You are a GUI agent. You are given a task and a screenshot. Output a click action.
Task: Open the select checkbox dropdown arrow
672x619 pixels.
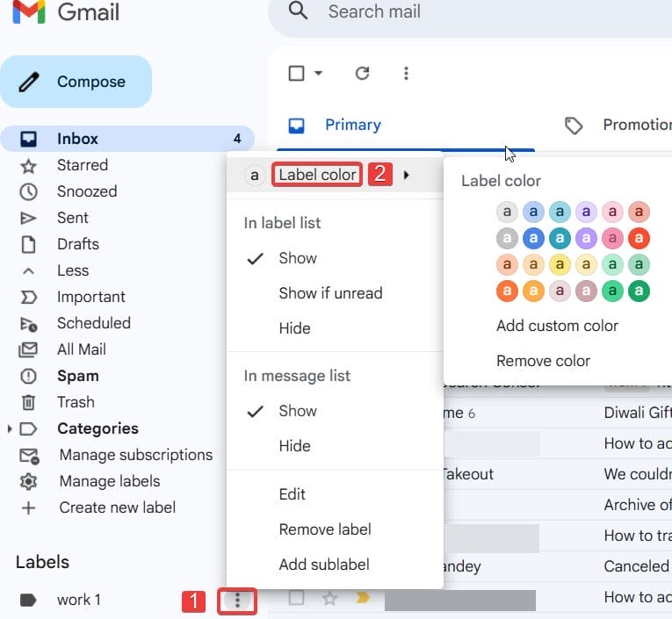[318, 74]
